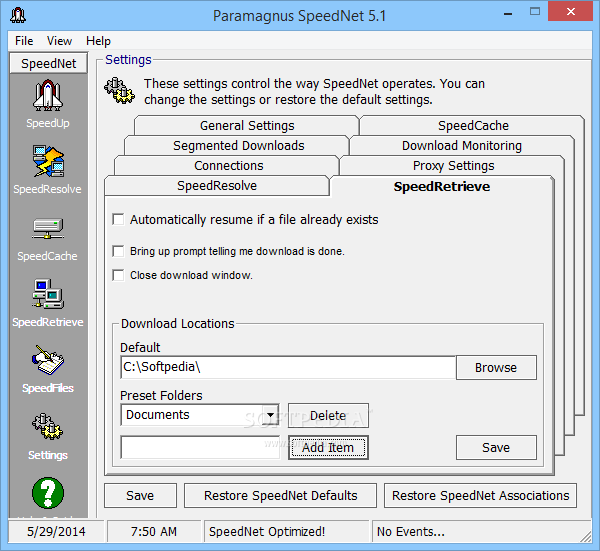This screenshot has height=551, width=600.
Task: Click the 7:50 AM time in status bar
Action: click(154, 531)
